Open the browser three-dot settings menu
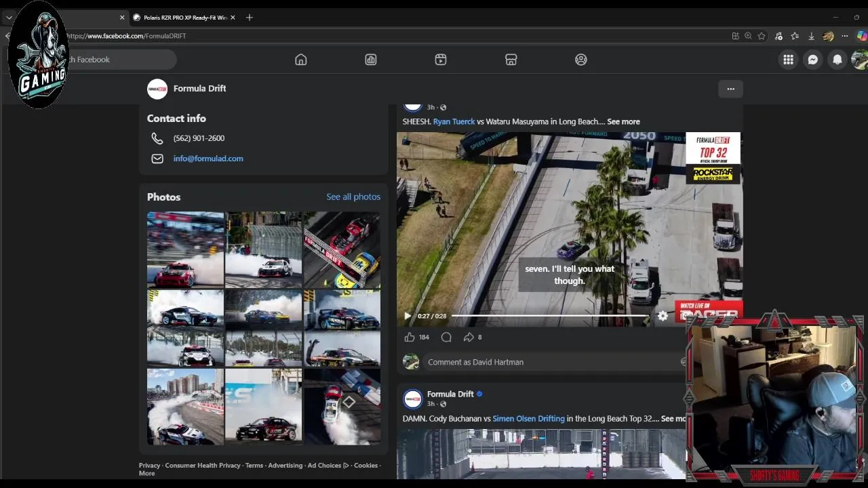This screenshot has height=488, width=868. coord(844,36)
